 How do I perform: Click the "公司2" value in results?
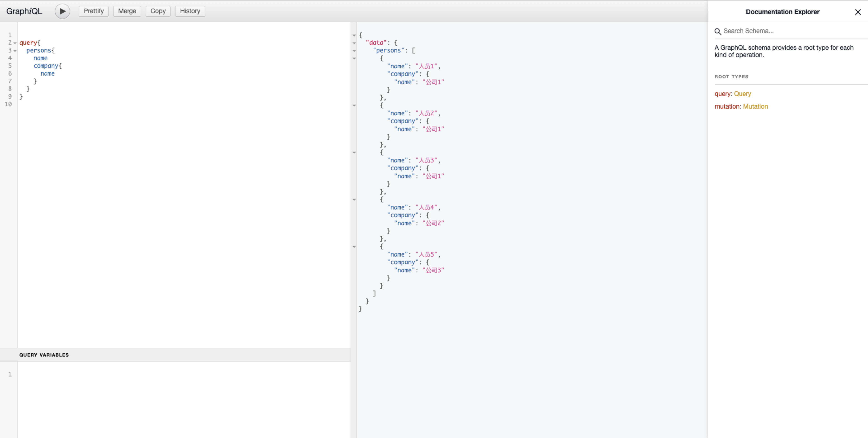tap(433, 223)
